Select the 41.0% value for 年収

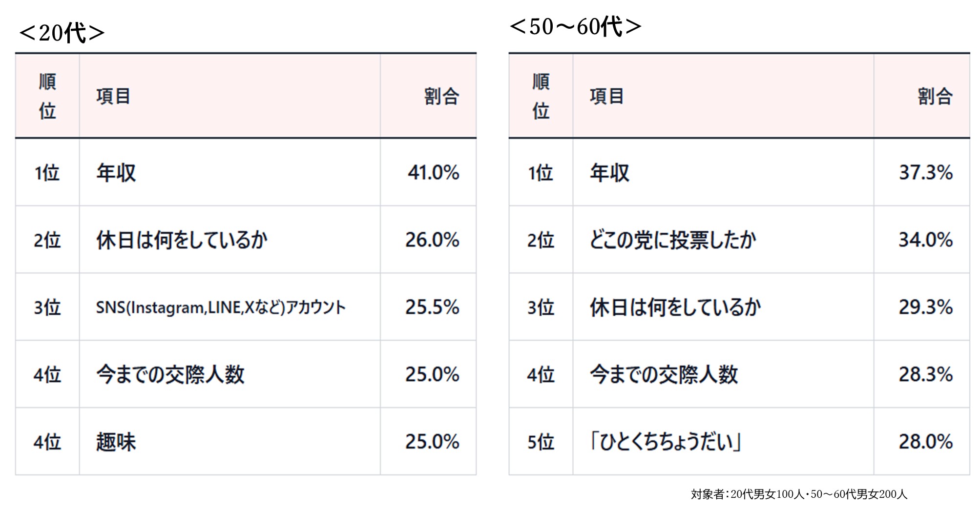433,172
